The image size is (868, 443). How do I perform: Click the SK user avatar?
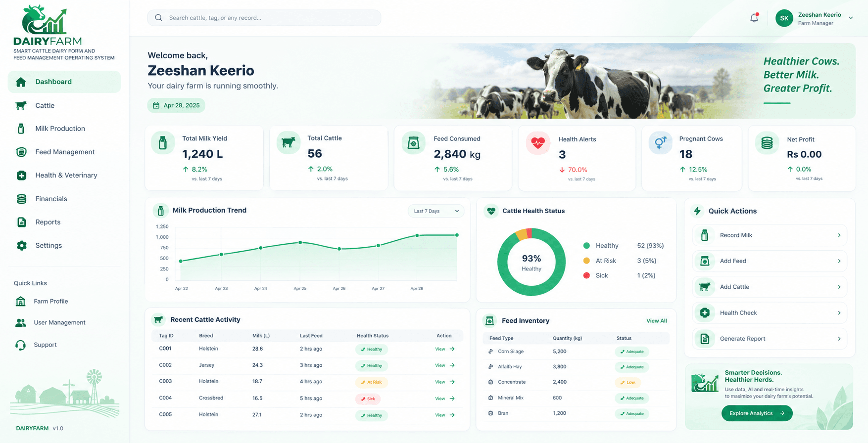(784, 18)
